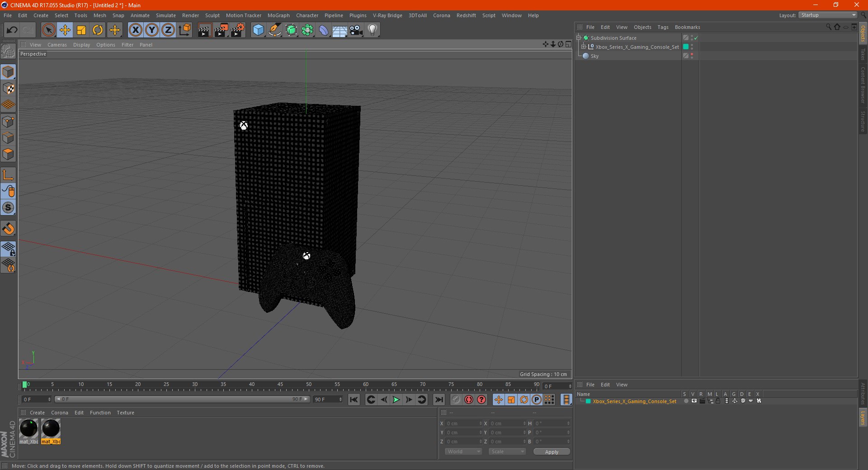Click the Undo arrow icon
The width and height of the screenshot is (868, 470).
pyautogui.click(x=12, y=30)
